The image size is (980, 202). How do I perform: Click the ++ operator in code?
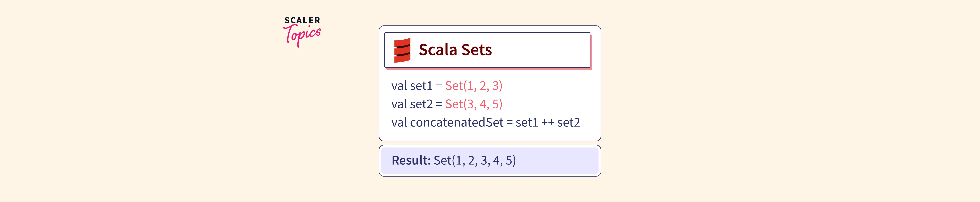tap(547, 122)
